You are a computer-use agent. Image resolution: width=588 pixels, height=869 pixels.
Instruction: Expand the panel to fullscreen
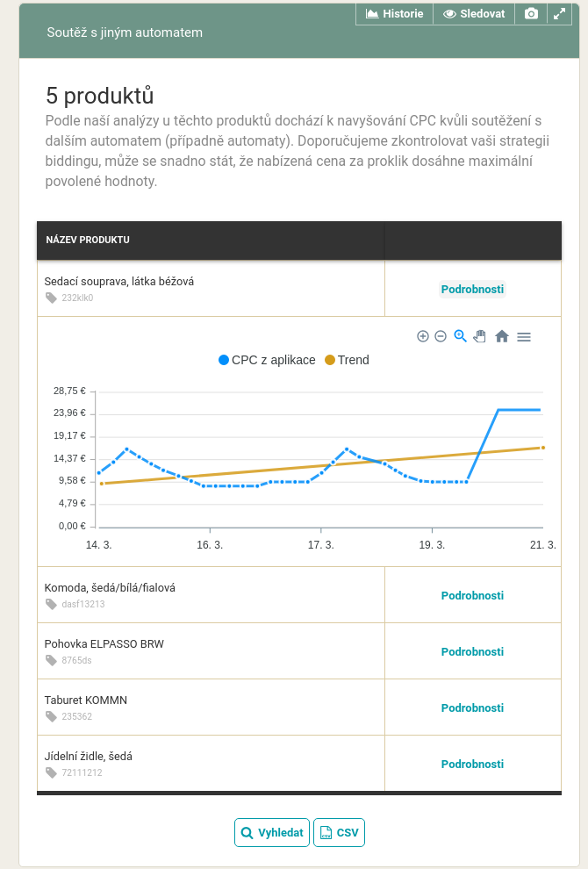pos(559,14)
